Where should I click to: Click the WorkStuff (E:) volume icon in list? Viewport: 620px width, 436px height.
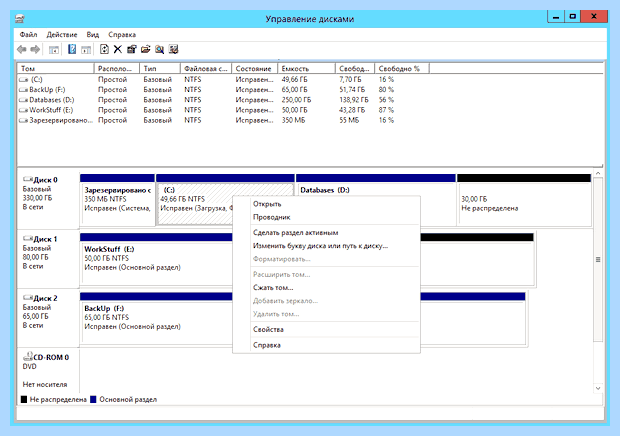(x=23, y=110)
